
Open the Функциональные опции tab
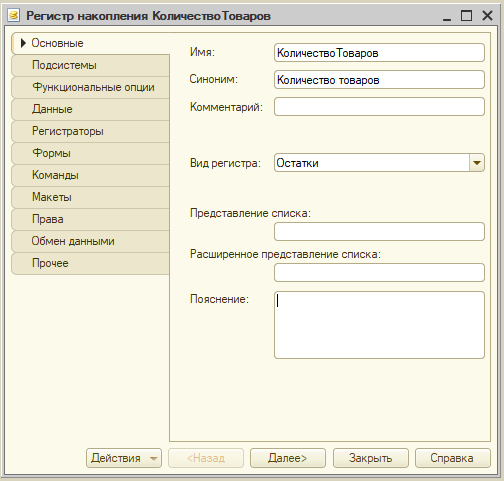[x=90, y=87]
